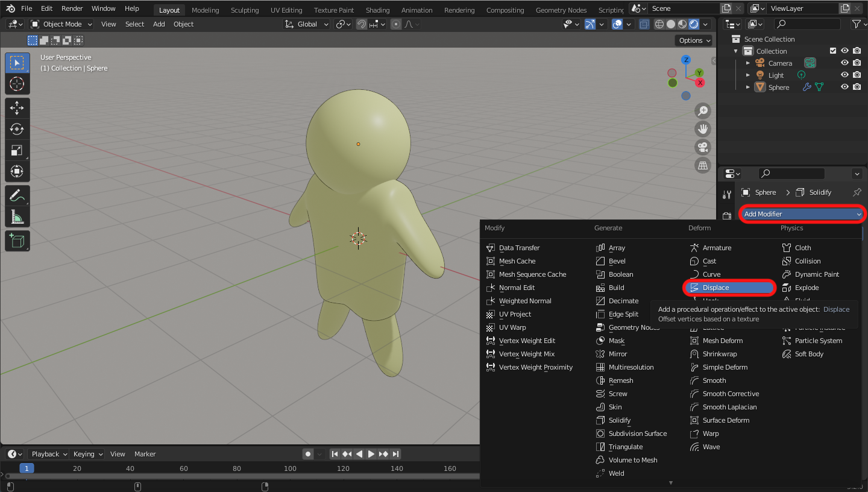Open the Playback dropdown
The image size is (868, 492).
(49, 454)
